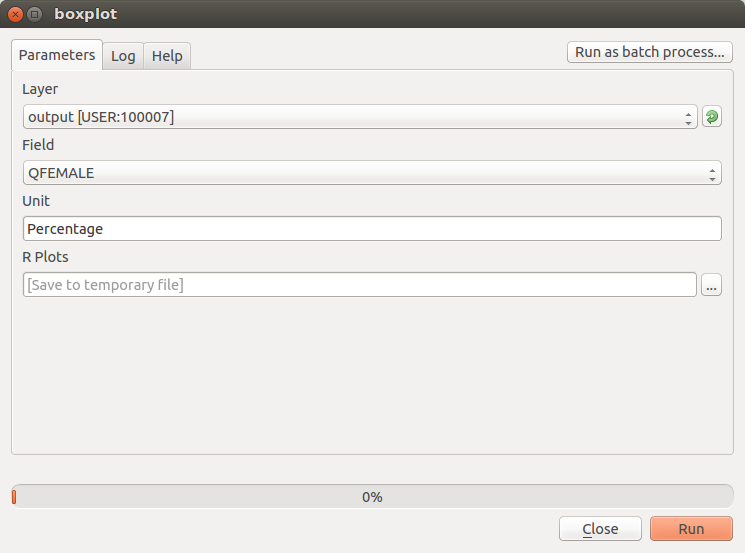
Task: Expand the Layer combo box arrows
Action: (x=689, y=117)
